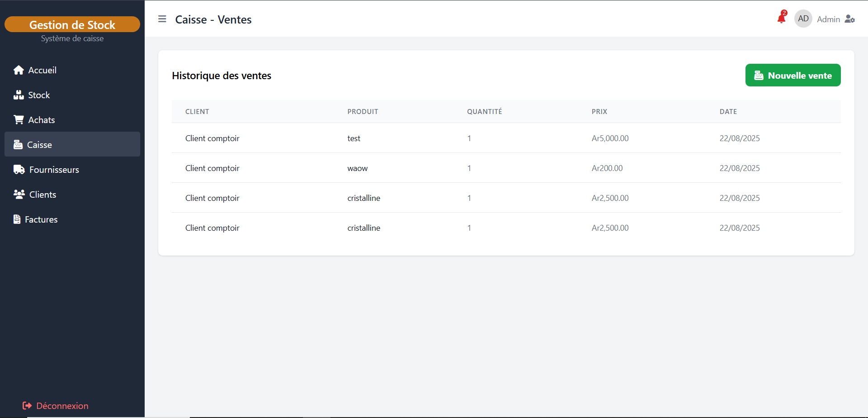Go to Fournisseurs in the sidebar
This screenshot has width=868, height=418.
[54, 170]
